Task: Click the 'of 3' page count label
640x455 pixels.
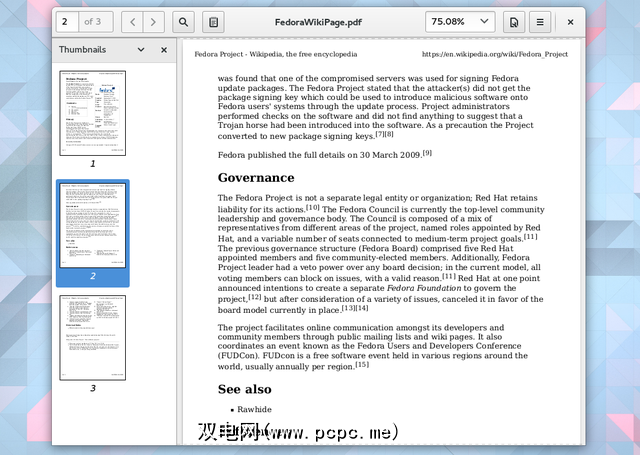Action: (x=93, y=22)
